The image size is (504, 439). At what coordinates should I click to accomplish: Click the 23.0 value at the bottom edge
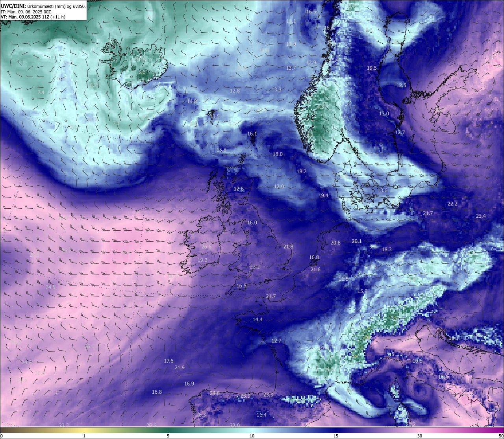pos(235,426)
